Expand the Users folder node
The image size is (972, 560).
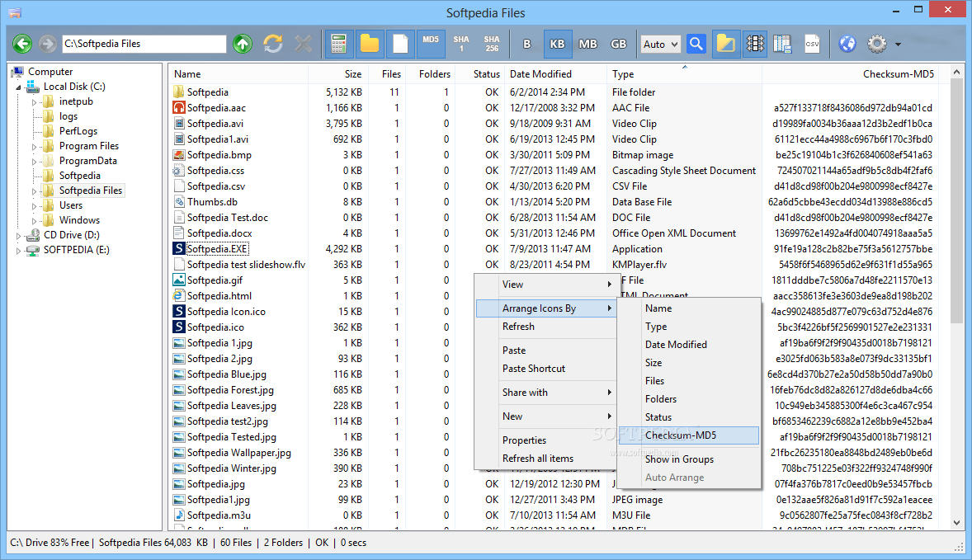tap(34, 206)
